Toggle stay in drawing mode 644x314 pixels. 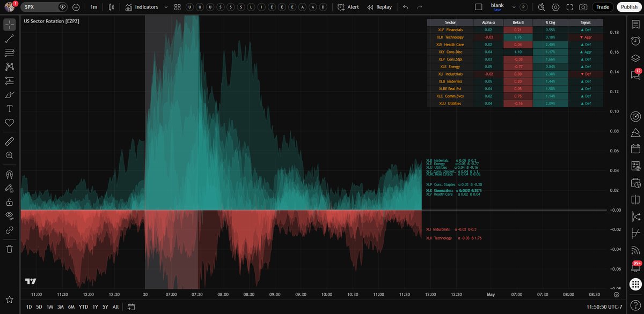pyautogui.click(x=9, y=188)
